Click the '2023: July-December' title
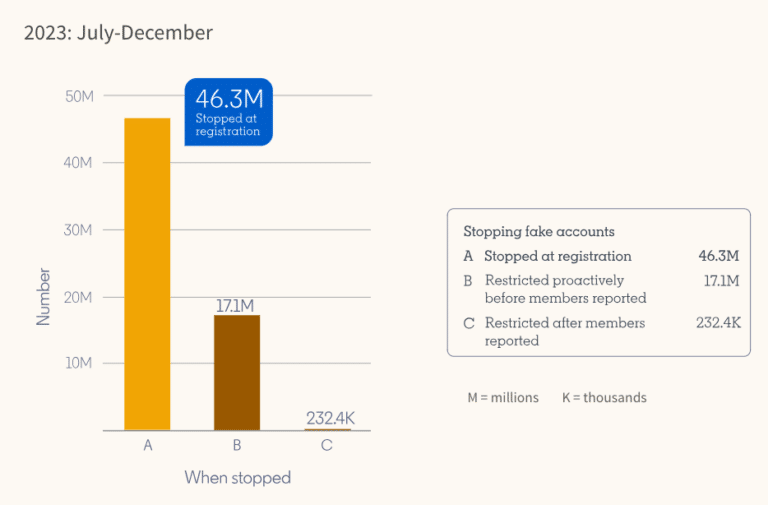This screenshot has height=505, width=768. click(119, 33)
